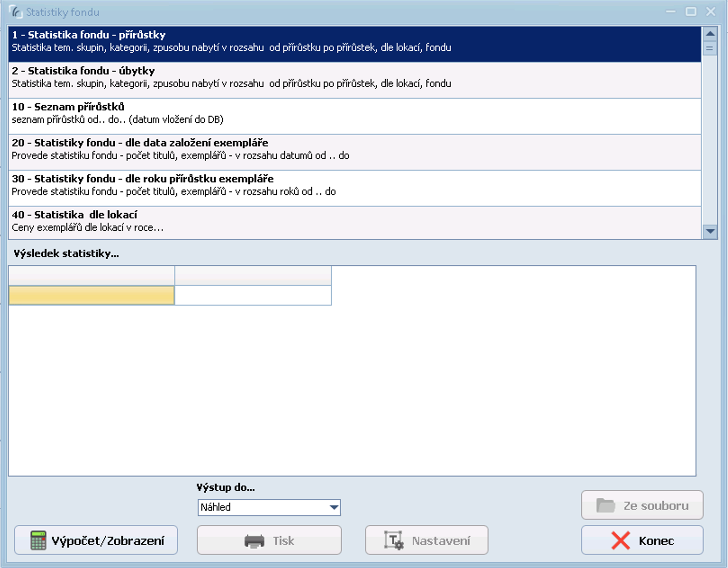Image resolution: width=728 pixels, height=568 pixels.
Task: Choose '10 - Seznam přírůstků' list entry
Action: pos(355,116)
